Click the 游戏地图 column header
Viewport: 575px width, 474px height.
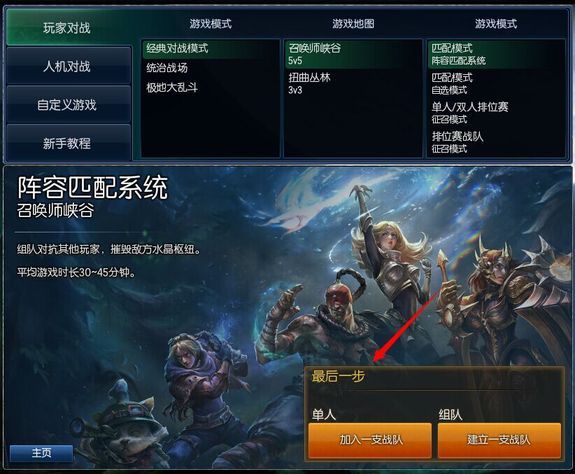click(354, 24)
